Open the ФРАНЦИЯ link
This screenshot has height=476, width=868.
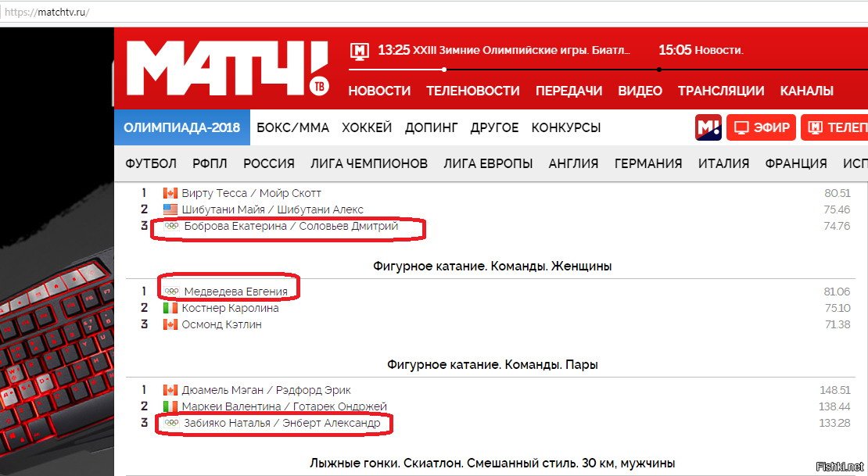796,164
